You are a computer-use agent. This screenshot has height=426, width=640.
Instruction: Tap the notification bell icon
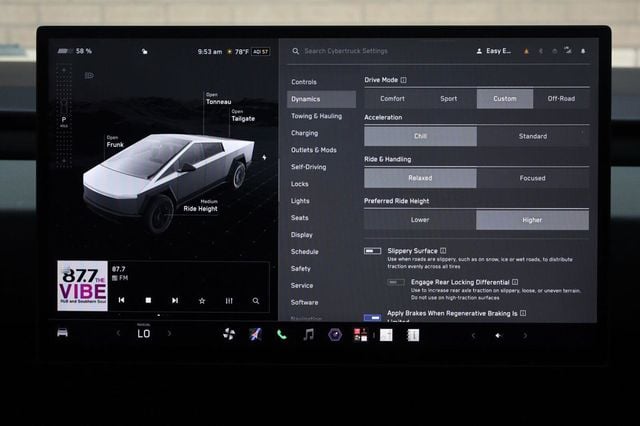click(x=583, y=51)
